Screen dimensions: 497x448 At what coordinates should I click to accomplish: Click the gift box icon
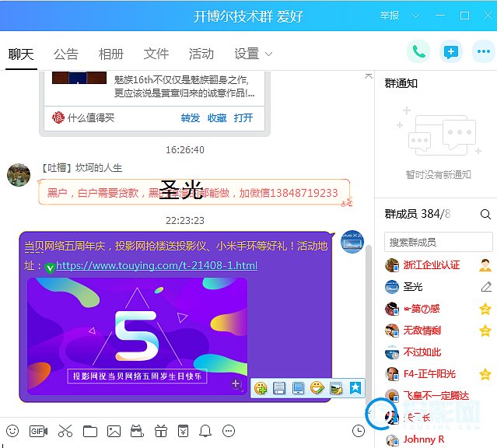pyautogui.click(x=161, y=431)
